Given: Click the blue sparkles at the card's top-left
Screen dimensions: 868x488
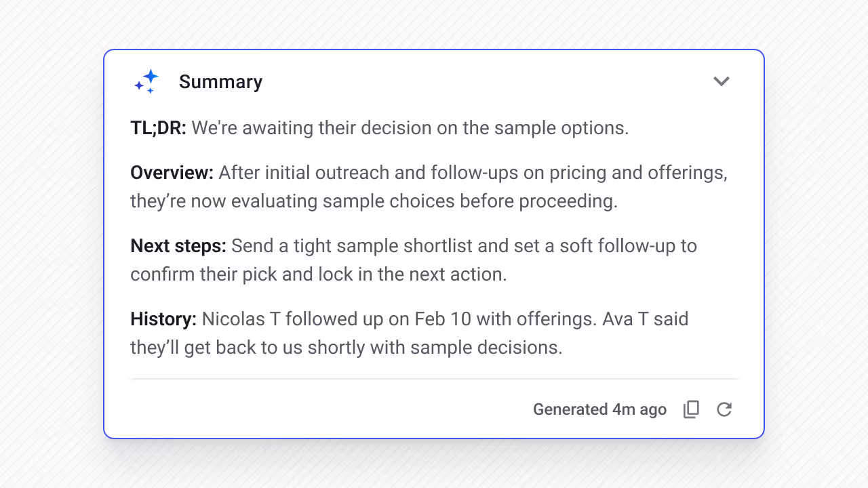Looking at the screenshot, I should (146, 81).
